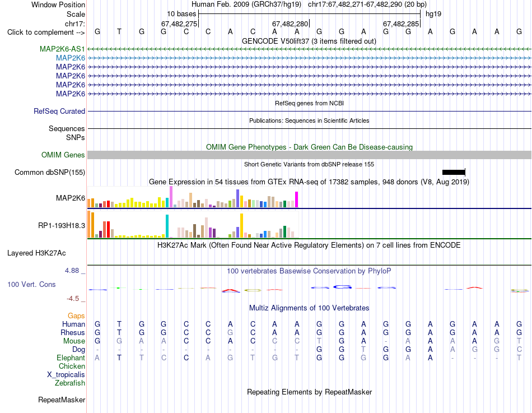Click the gray OMIM Genes item bar

point(309,155)
